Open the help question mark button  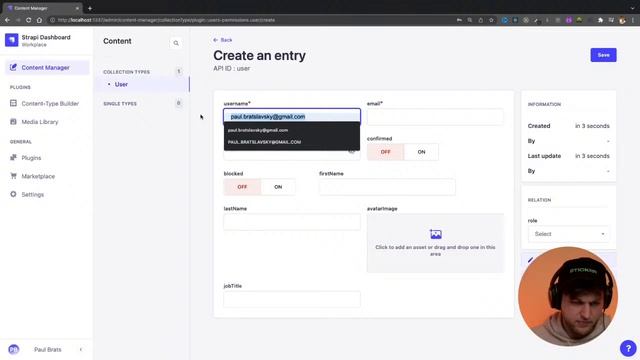tap(628, 348)
